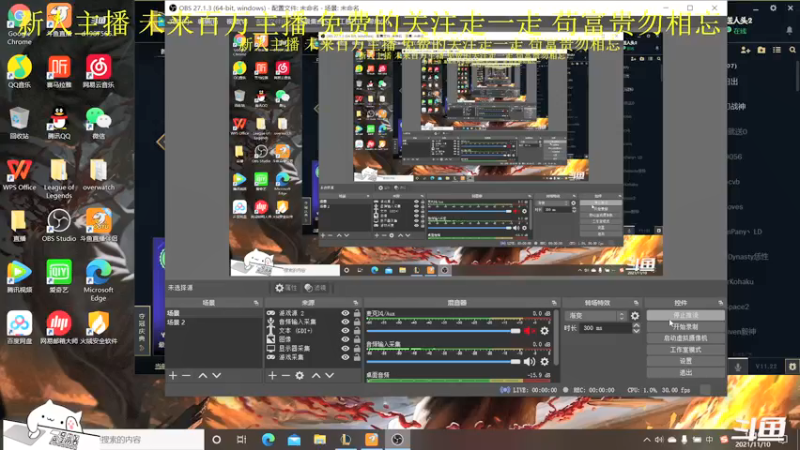Pop out the 混音器 dock panel

554,303
